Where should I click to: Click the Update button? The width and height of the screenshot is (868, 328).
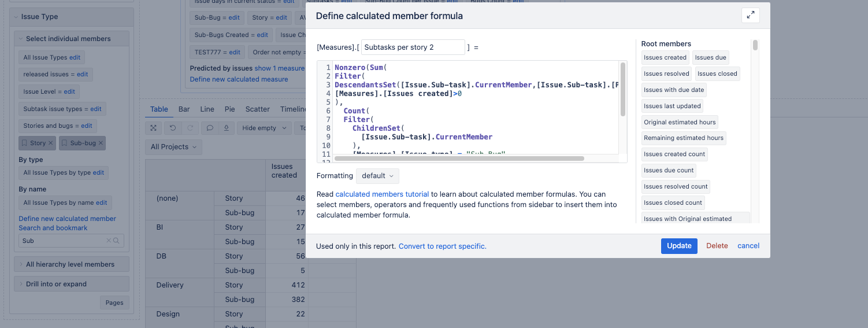coord(679,246)
